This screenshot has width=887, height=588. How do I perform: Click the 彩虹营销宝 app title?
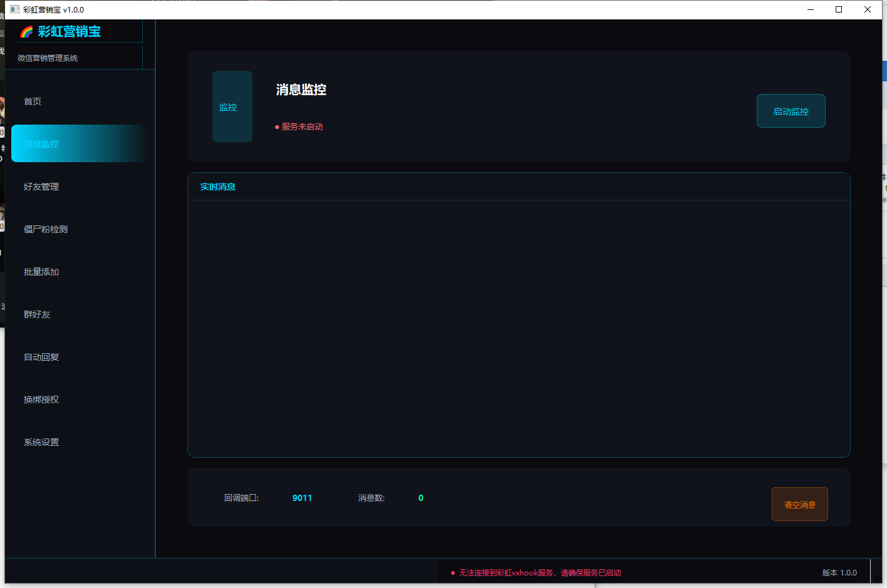coord(69,31)
